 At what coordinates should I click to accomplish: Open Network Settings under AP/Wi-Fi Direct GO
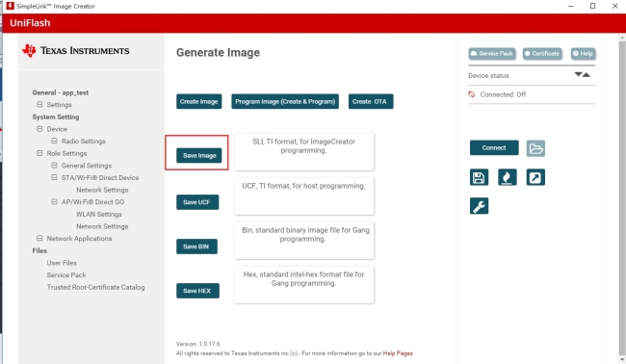pyautogui.click(x=102, y=226)
